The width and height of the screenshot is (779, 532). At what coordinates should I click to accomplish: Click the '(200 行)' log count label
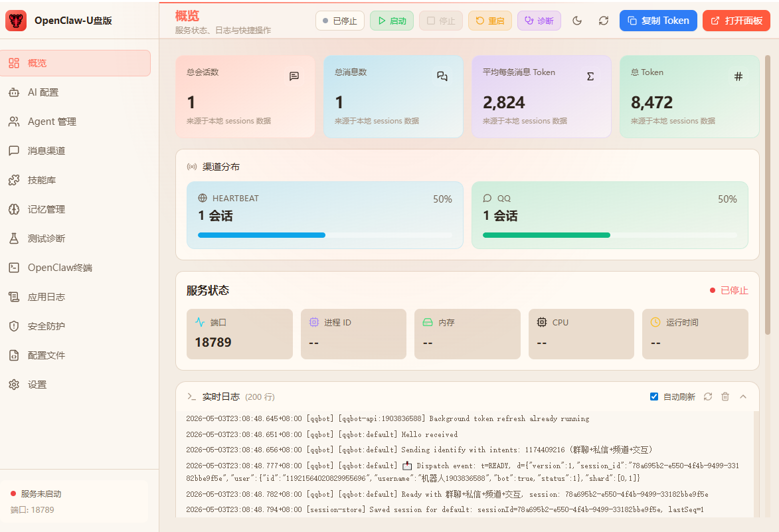coord(260,397)
